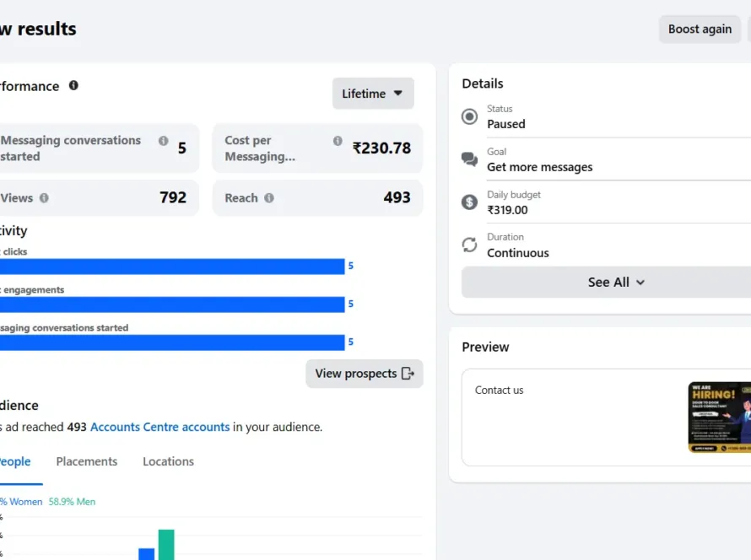Click the View prospects button
The width and height of the screenshot is (751, 560).
(365, 374)
